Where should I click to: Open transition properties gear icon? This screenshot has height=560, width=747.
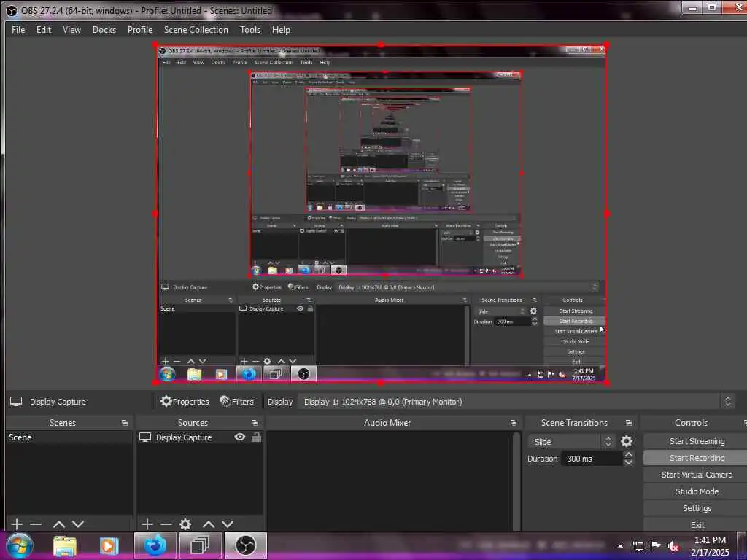(x=627, y=441)
